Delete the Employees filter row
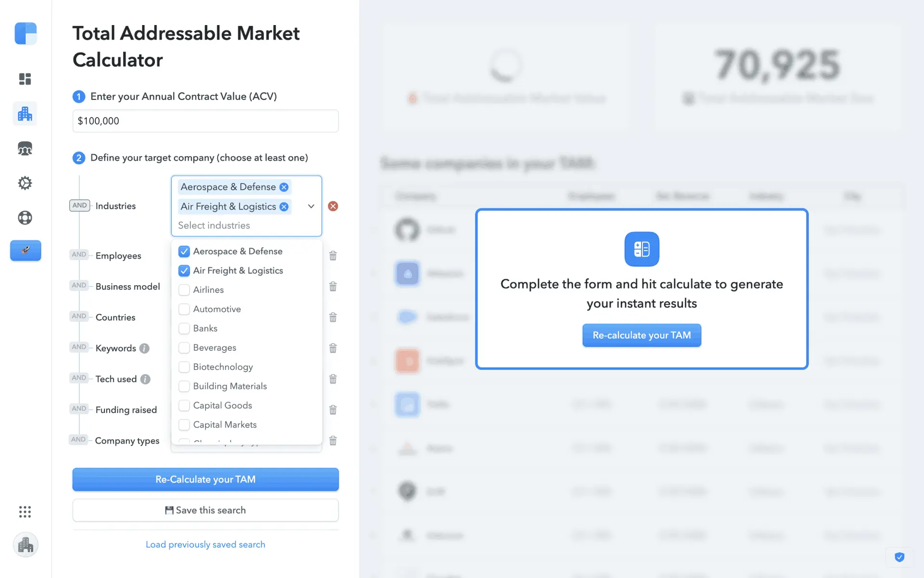924x578 pixels. click(333, 256)
